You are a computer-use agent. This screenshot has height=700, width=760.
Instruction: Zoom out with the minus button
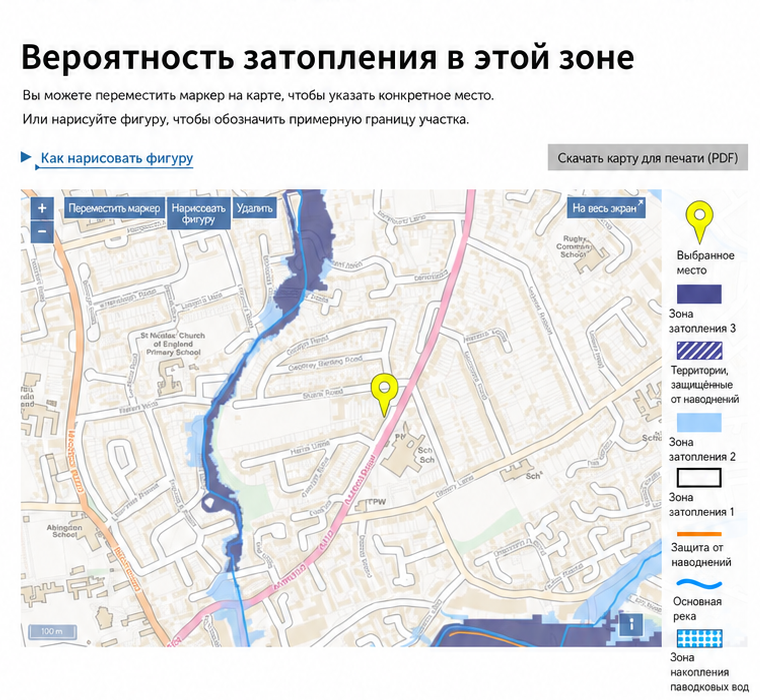pos(42,231)
